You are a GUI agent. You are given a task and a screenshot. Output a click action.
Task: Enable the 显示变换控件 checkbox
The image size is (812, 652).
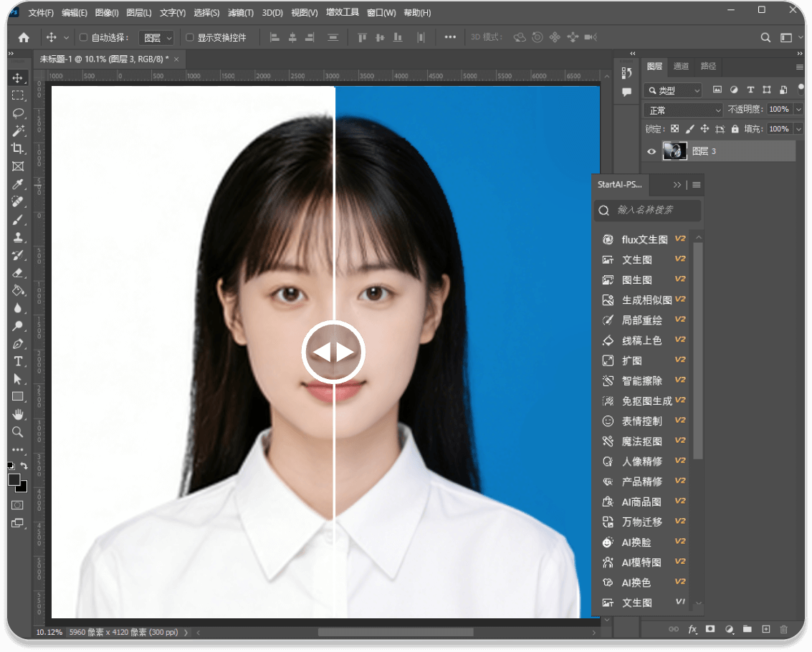tap(189, 37)
